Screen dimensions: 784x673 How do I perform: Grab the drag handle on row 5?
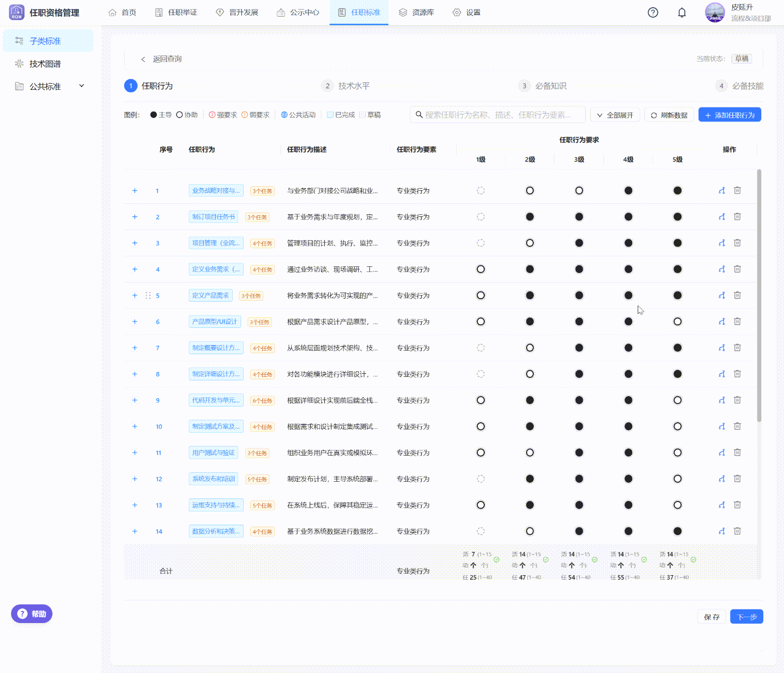tap(148, 295)
